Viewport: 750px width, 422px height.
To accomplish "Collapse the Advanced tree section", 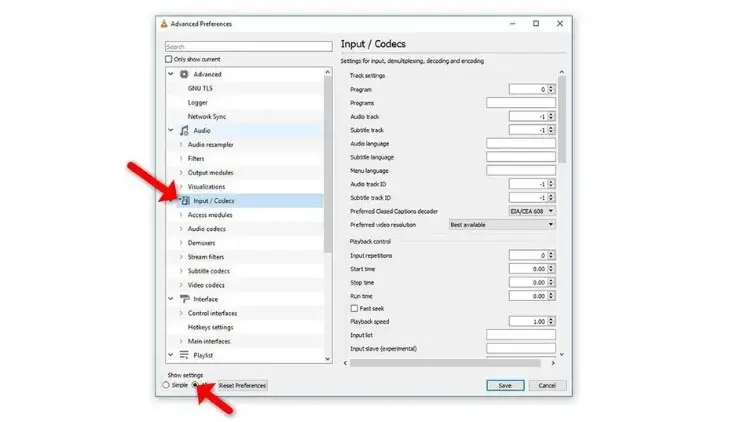I will point(170,74).
